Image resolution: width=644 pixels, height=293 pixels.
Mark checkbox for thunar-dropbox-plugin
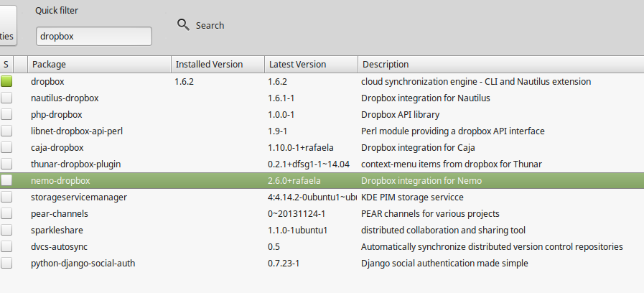coord(6,164)
